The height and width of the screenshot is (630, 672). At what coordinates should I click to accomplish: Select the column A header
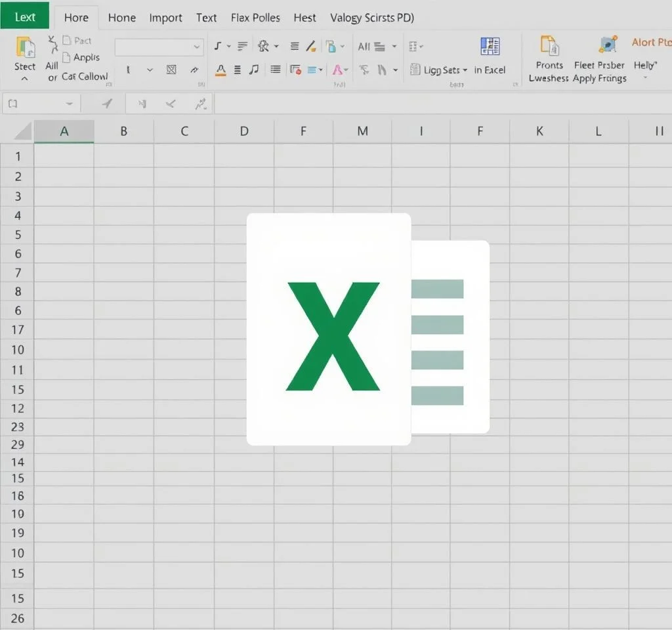click(64, 131)
